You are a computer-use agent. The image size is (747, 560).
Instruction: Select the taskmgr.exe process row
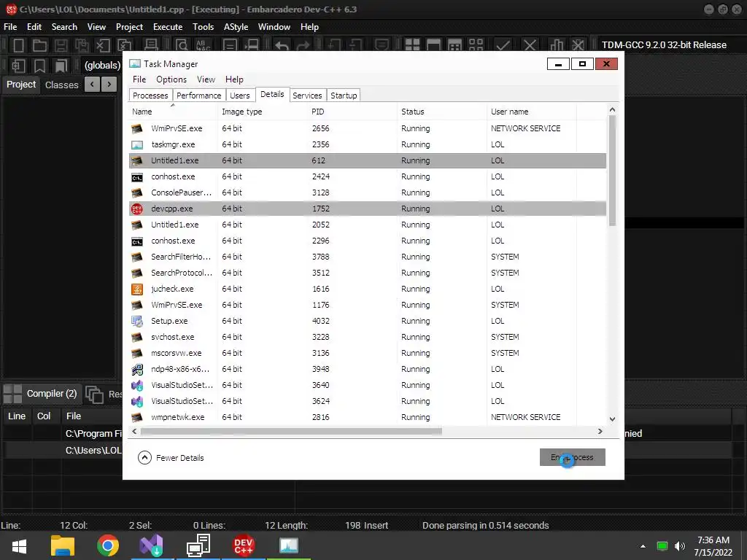tap(368, 144)
